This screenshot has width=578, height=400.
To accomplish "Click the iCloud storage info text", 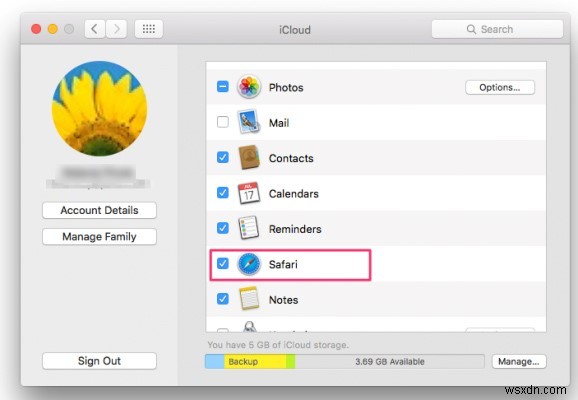I will (278, 345).
